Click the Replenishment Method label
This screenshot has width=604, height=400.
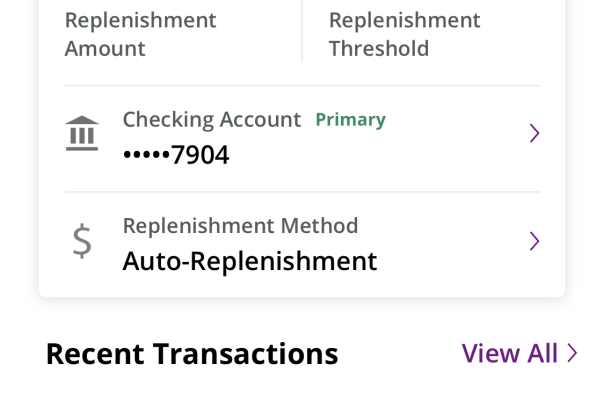coord(240,225)
